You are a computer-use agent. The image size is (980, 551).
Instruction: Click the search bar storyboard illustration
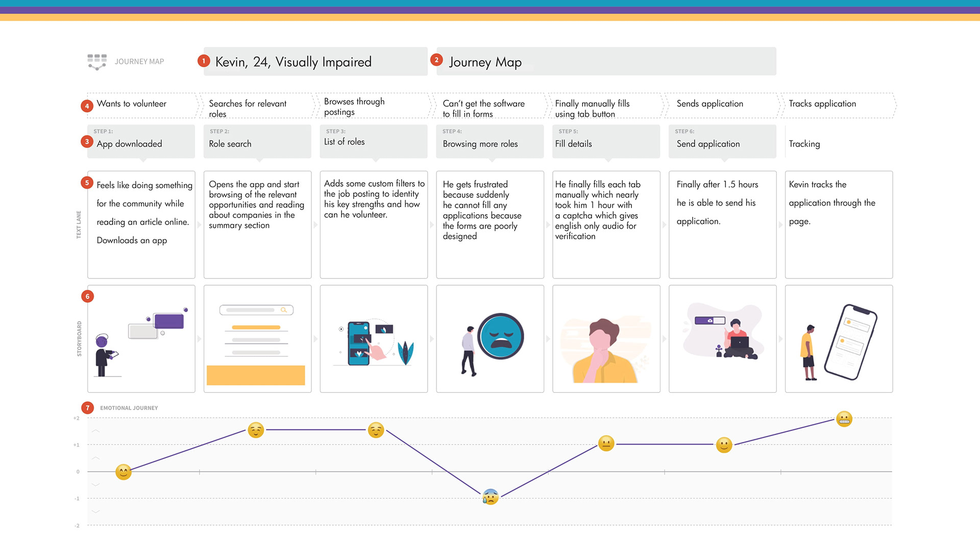coord(256,310)
